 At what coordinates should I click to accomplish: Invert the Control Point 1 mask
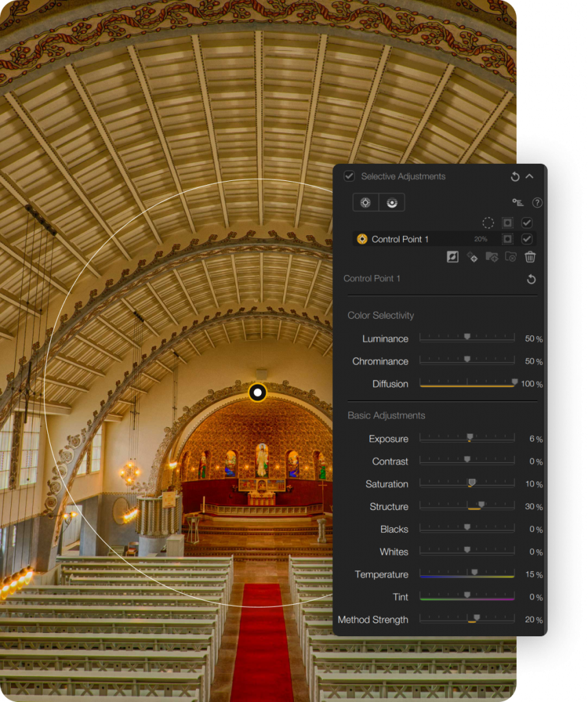453,257
